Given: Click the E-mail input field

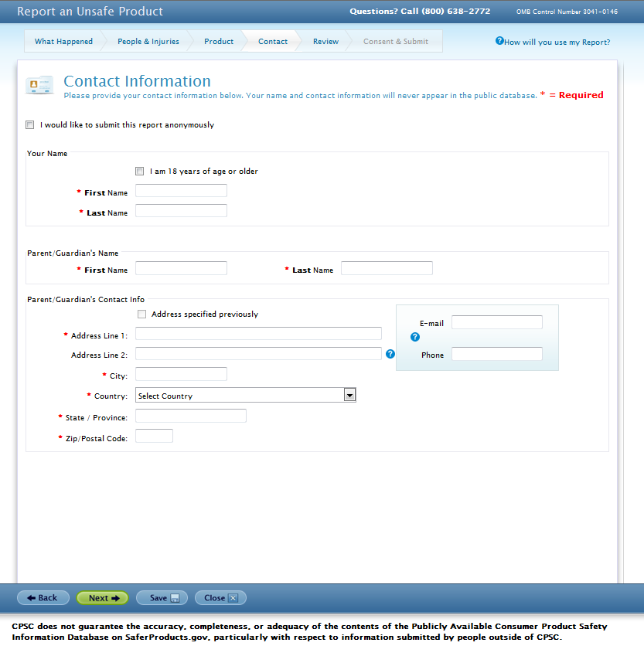Looking at the screenshot, I should pyautogui.click(x=497, y=322).
